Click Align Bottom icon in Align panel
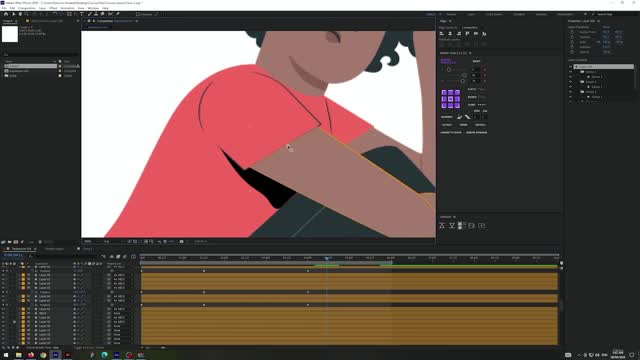The height and width of the screenshot is (360, 640). point(484,33)
